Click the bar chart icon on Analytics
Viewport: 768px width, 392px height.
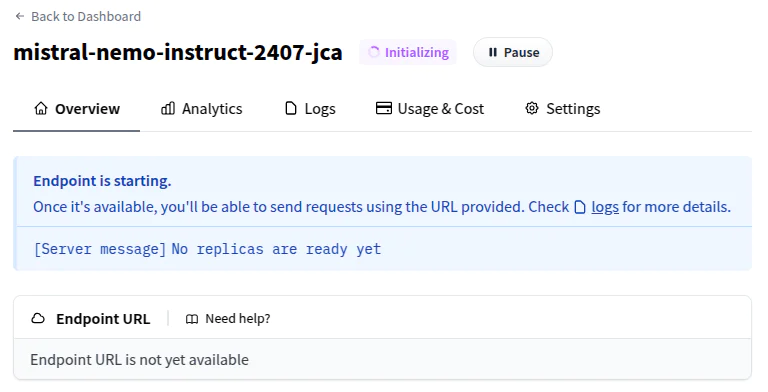coord(168,108)
